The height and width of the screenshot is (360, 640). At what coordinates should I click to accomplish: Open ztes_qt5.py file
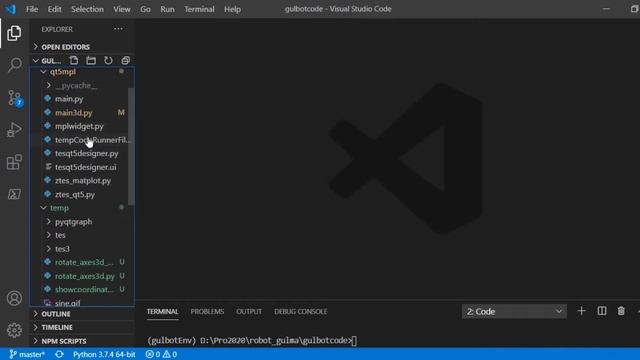coord(82,194)
